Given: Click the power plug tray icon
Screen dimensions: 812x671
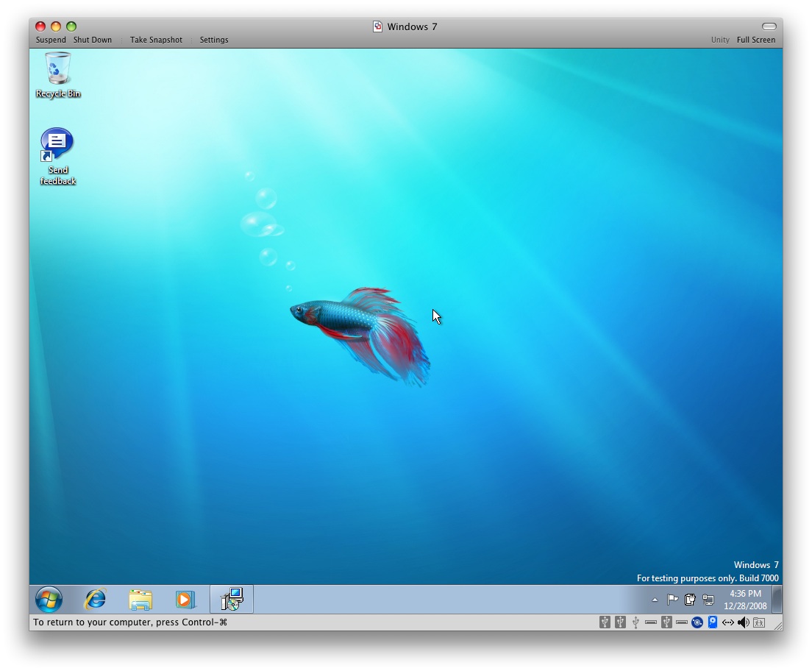Looking at the screenshot, I should (691, 600).
